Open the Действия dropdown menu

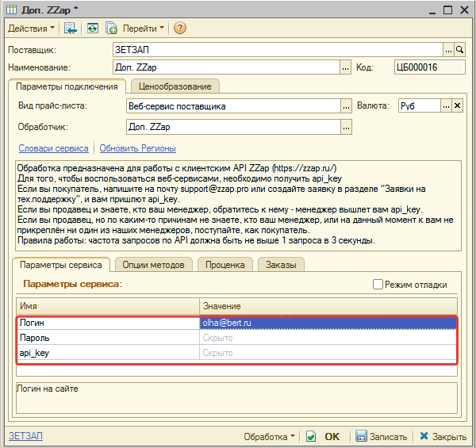(x=31, y=29)
